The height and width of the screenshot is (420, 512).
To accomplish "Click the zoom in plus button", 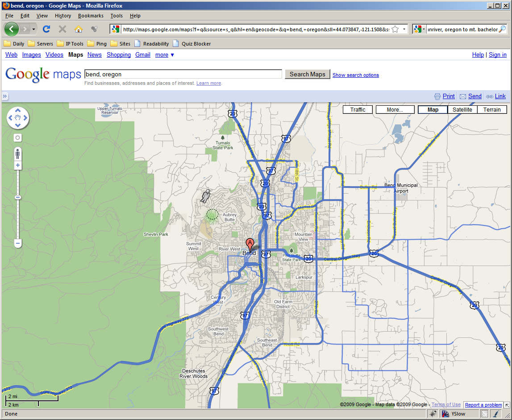I will pyautogui.click(x=18, y=165).
